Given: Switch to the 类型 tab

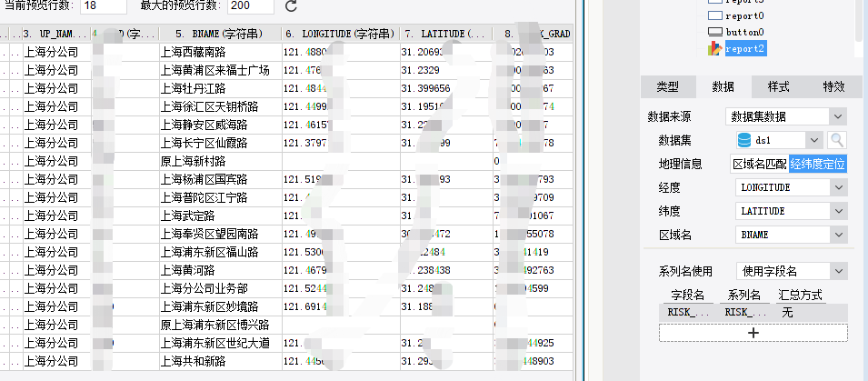Looking at the screenshot, I should coord(668,86).
